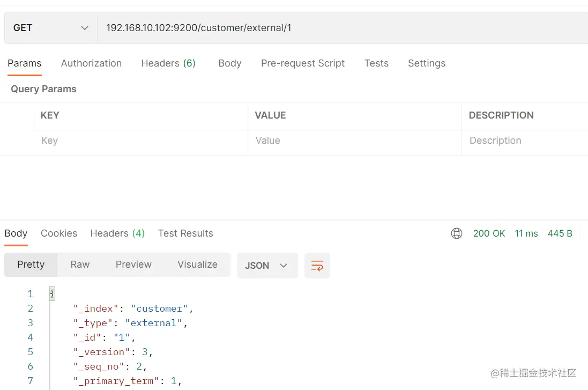Open the GET method dropdown
Viewport: 588px width, 390px height.
click(x=50, y=28)
